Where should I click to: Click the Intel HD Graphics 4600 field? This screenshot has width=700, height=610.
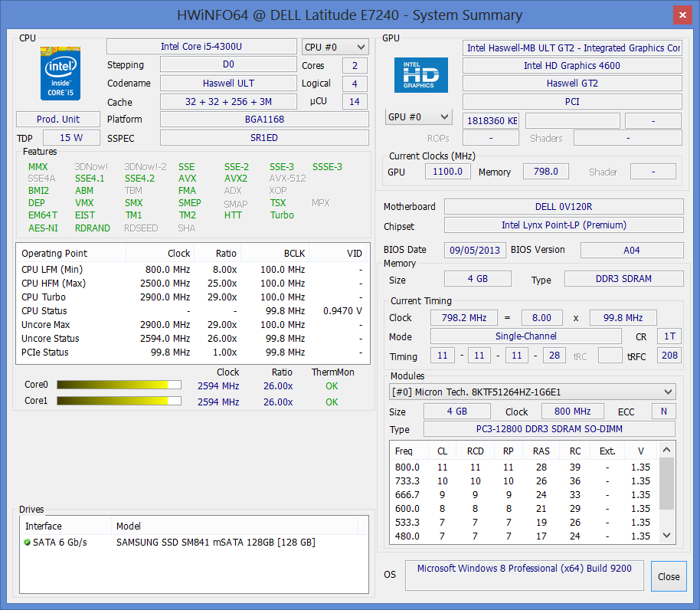tap(572, 66)
